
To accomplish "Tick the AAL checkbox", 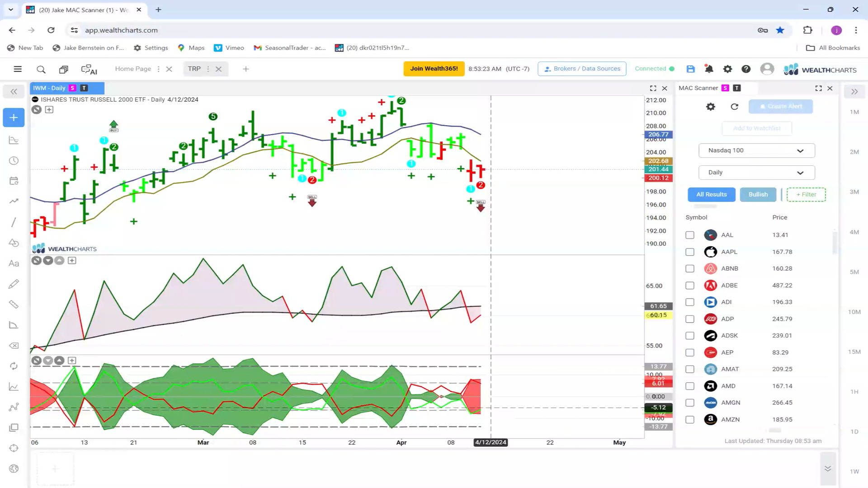I will pos(689,235).
